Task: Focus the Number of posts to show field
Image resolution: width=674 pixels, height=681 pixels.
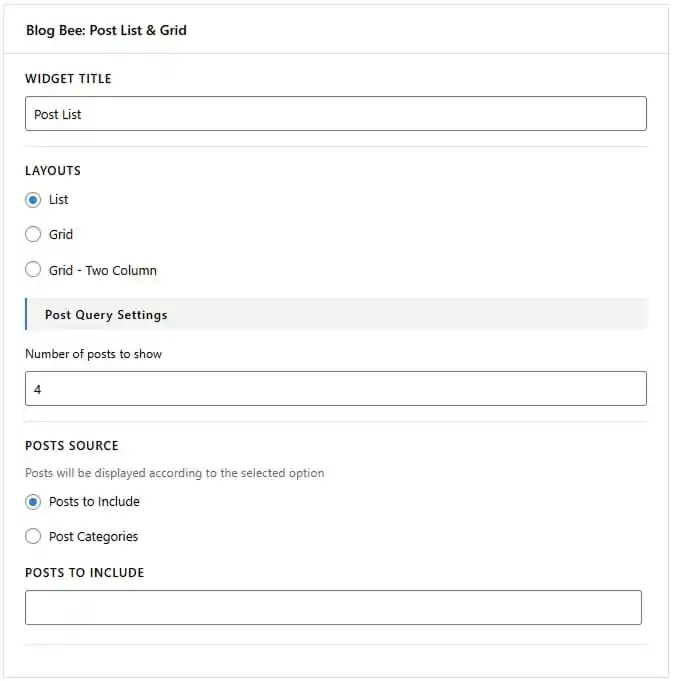Action: 336,388
